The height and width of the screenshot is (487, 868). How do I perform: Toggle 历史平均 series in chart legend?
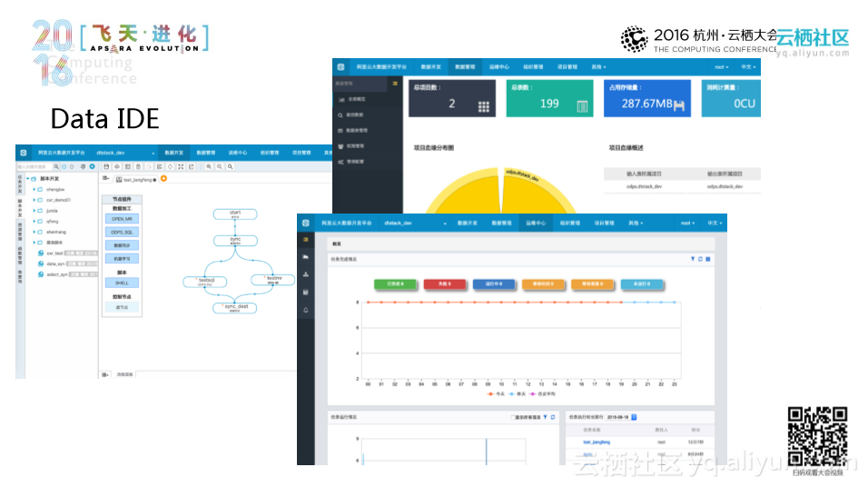point(543,394)
